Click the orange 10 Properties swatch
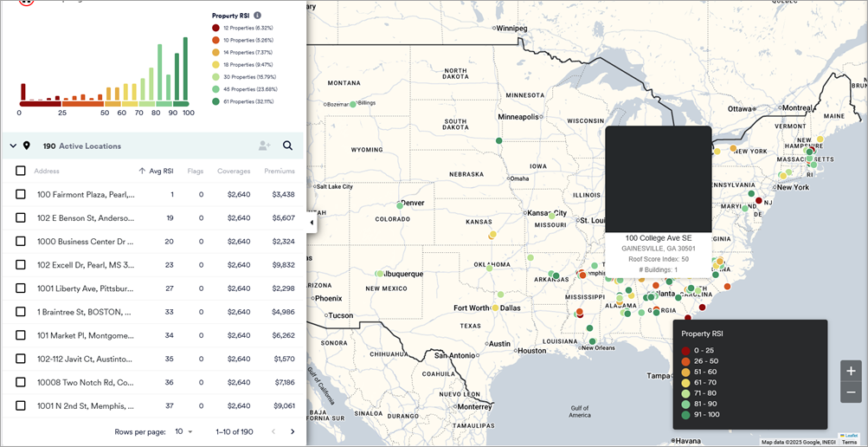The width and height of the screenshot is (868, 447). 215,40
